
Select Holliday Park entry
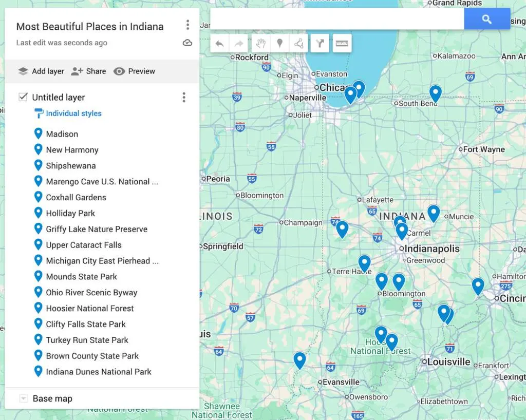click(70, 213)
